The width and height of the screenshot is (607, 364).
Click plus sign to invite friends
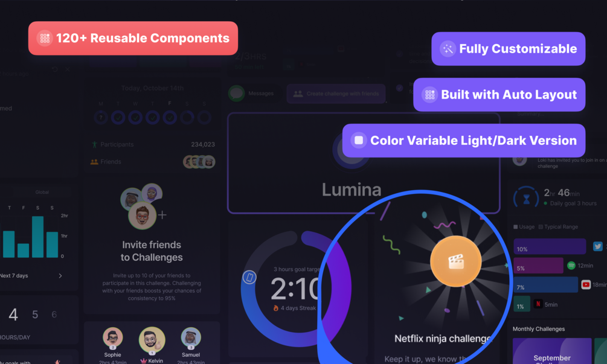[x=162, y=215]
